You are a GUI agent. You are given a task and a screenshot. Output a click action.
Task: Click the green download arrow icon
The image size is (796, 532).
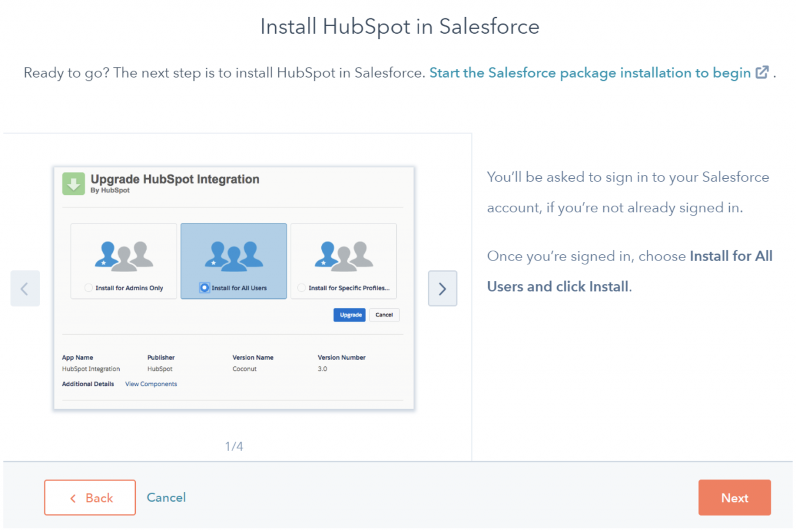[73, 183]
